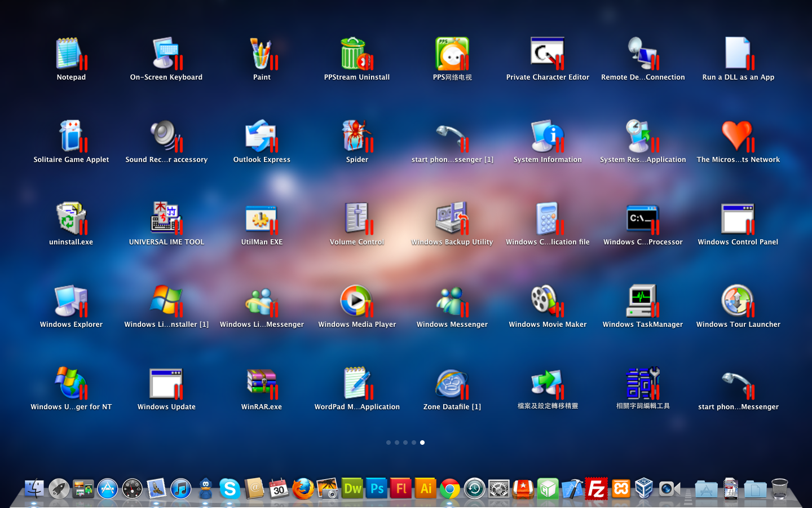Open start phon...ssenger [1] icon
812x508 pixels.
[x=452, y=136]
